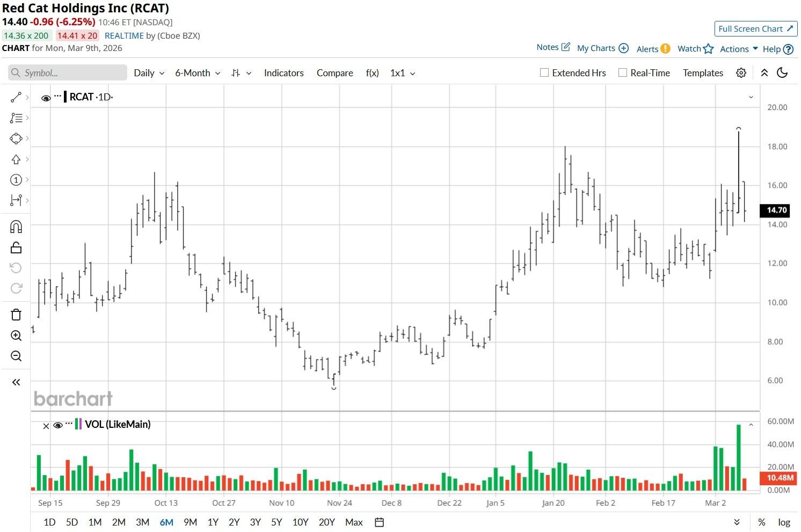The height and width of the screenshot is (532, 801).
Task: Click the VOL green-purple color swatch
Action: click(78, 424)
